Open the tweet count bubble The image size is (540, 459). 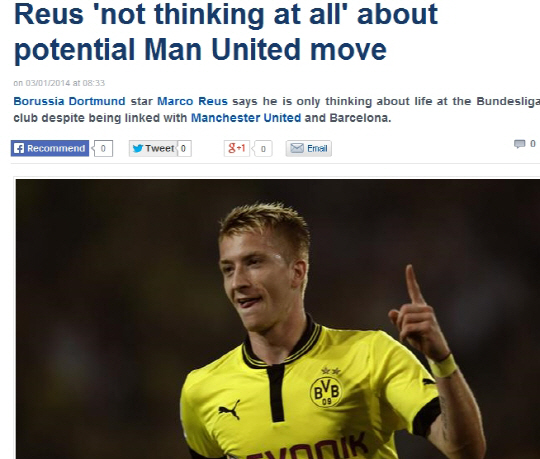pyautogui.click(x=184, y=148)
